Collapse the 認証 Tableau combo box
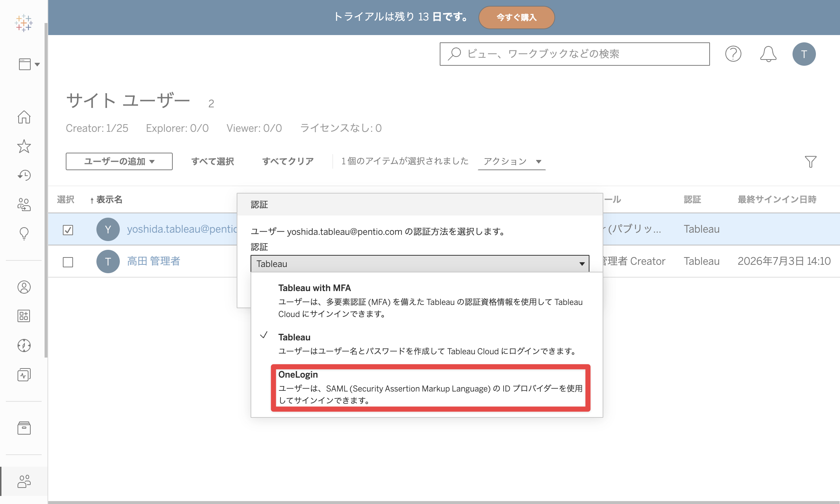The image size is (840, 504). [420, 264]
